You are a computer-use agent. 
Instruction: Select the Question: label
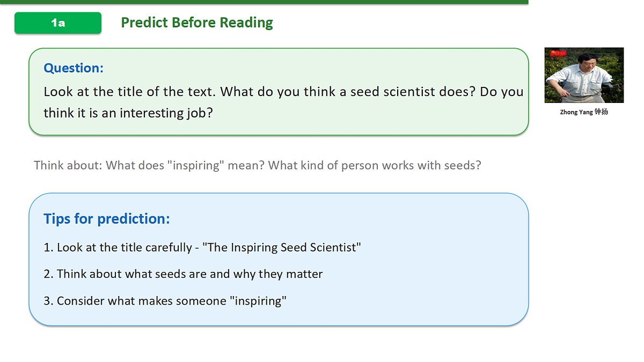[x=74, y=68]
